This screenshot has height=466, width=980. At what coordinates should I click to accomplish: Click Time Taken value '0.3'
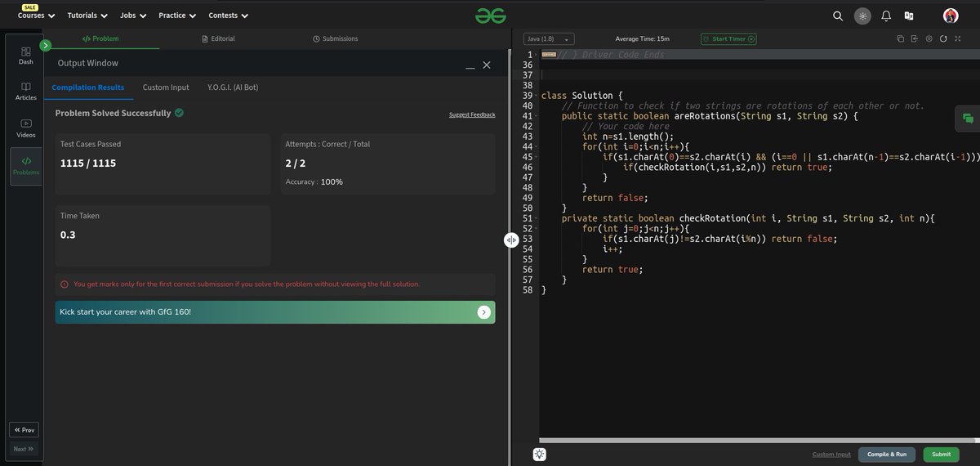point(68,235)
